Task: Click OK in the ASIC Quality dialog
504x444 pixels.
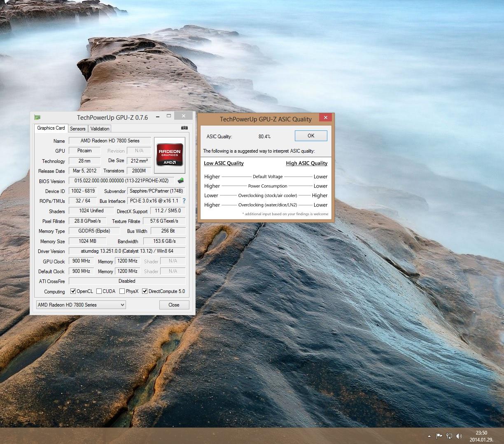Action: (311, 136)
